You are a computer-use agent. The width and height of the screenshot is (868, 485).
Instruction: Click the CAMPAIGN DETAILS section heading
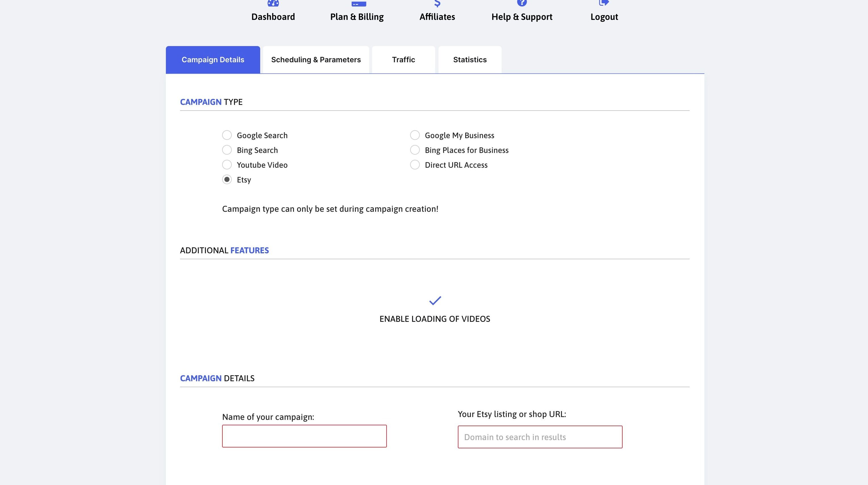[x=217, y=378]
